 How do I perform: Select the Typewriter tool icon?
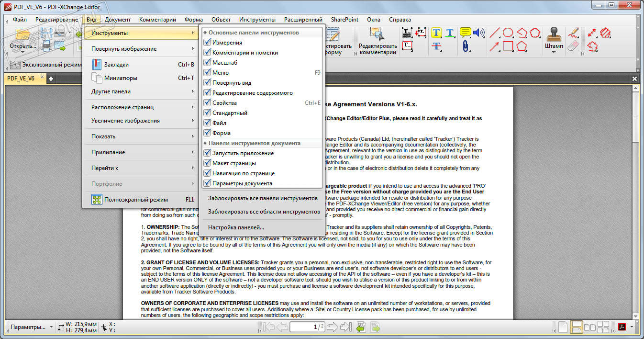coord(407,33)
